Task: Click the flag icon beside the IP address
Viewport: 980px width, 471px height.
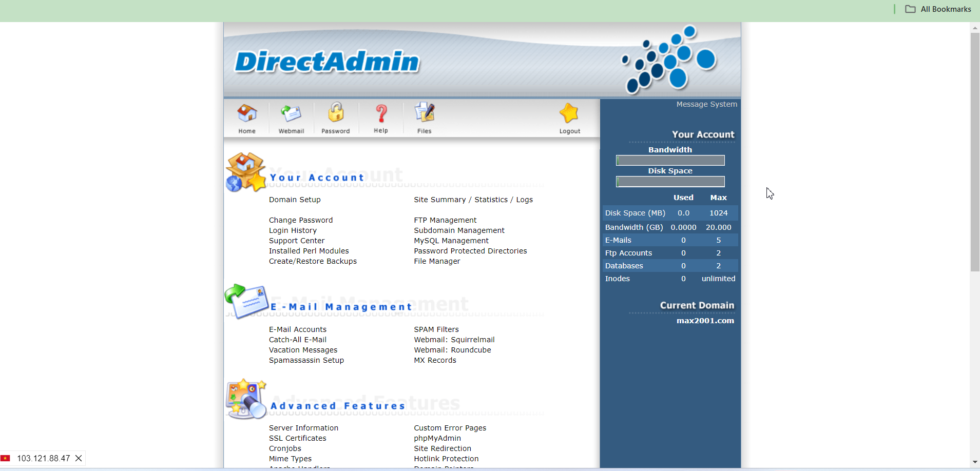Action: [x=6, y=458]
